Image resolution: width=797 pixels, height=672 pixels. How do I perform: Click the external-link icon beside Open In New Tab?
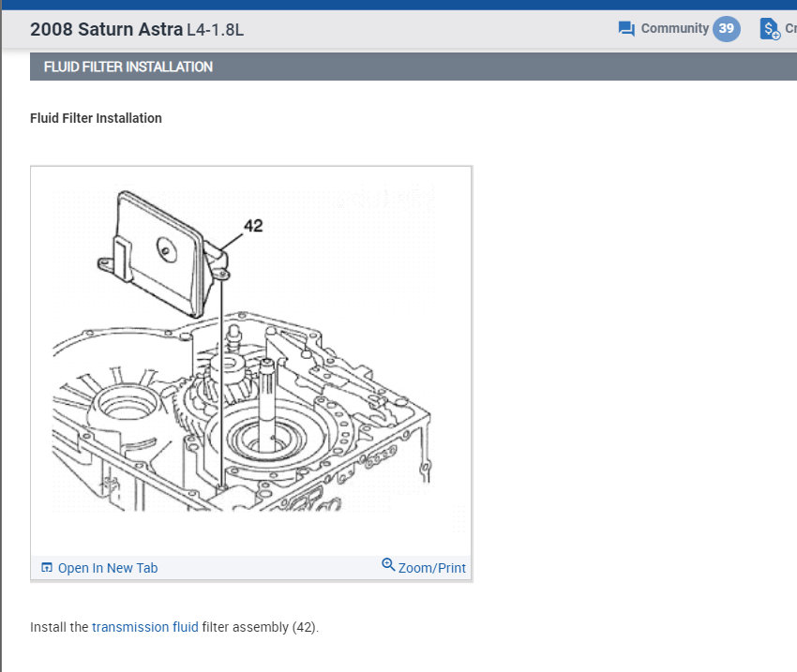coord(45,566)
